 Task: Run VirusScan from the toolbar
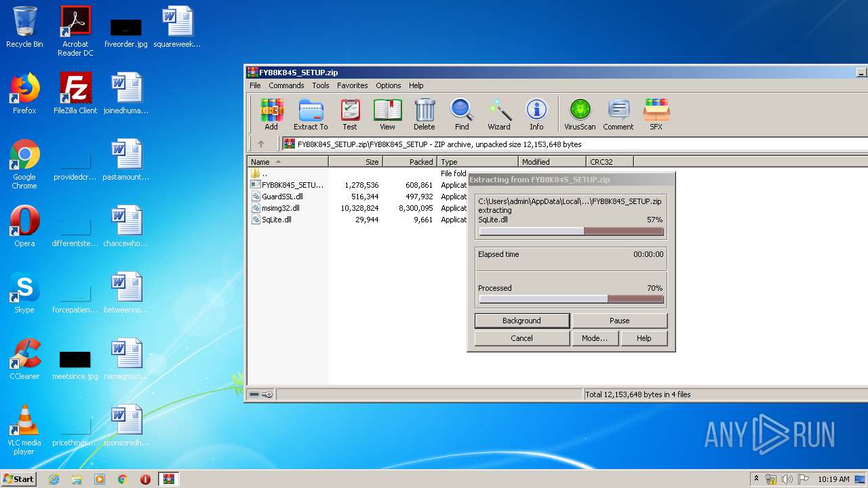[x=580, y=114]
